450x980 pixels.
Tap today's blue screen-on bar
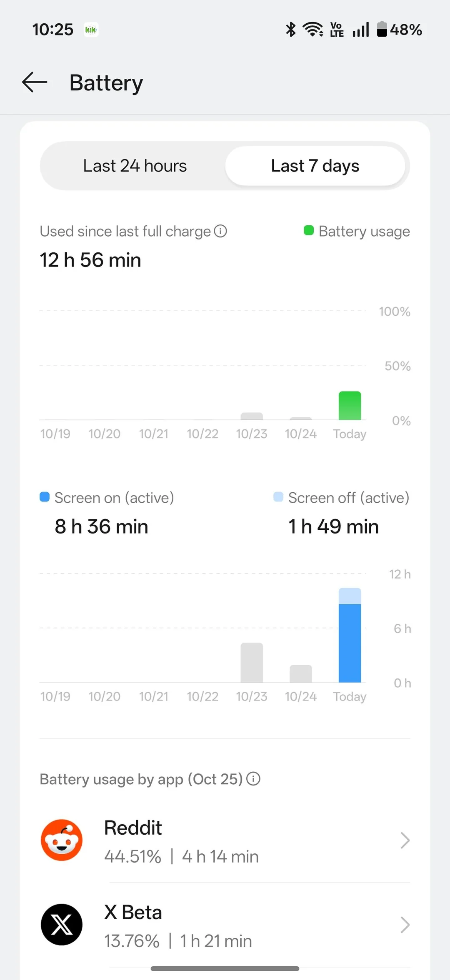[x=350, y=643]
